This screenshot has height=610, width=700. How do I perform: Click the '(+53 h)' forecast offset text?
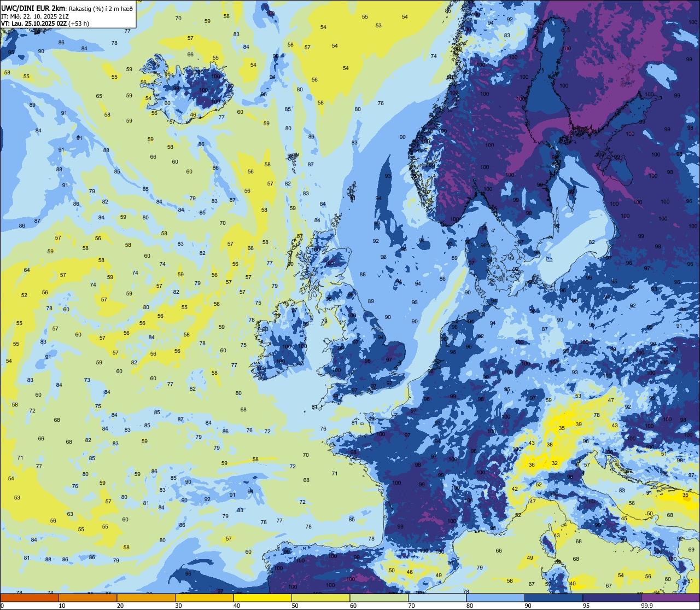[x=80, y=24]
